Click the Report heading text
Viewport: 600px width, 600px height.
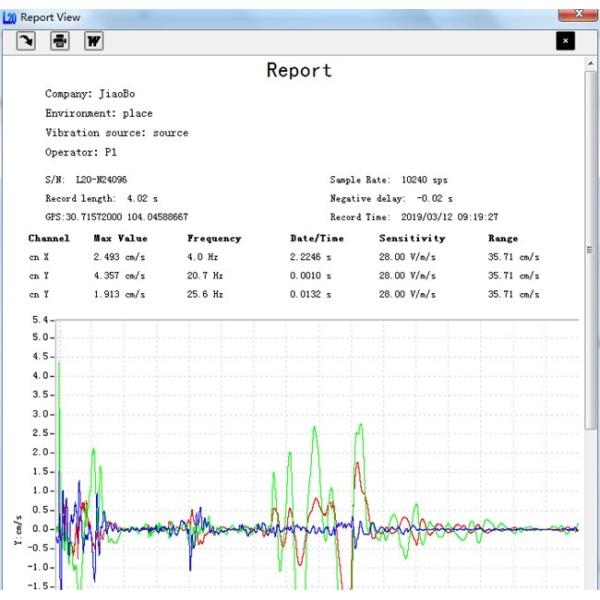299,71
